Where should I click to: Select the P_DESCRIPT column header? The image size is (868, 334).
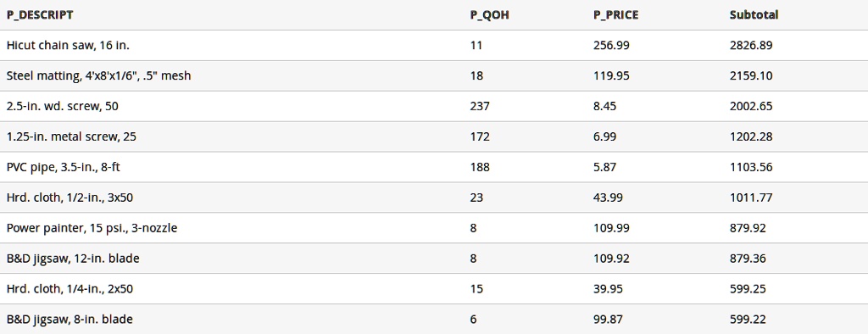[x=40, y=15]
